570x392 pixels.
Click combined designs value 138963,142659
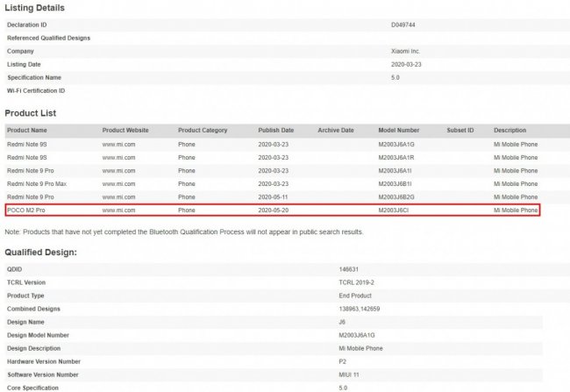pyautogui.click(x=362, y=309)
